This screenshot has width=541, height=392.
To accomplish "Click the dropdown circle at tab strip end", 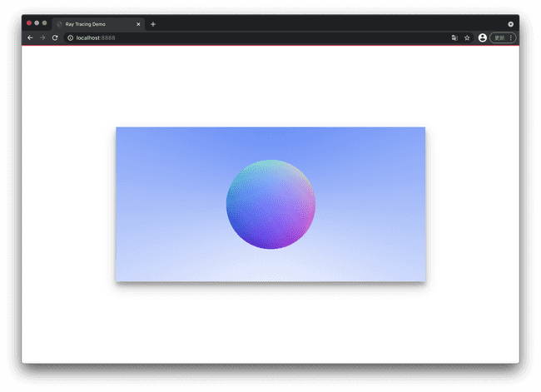I will tap(510, 24).
